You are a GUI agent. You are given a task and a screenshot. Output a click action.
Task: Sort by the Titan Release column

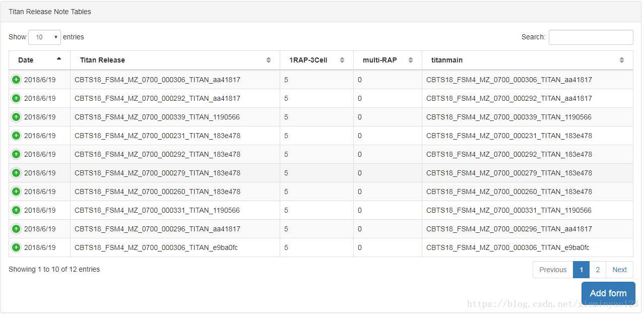point(175,60)
